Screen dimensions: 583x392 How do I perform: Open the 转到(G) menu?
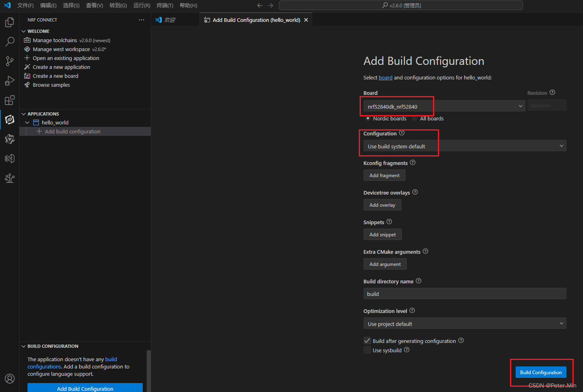(118, 5)
